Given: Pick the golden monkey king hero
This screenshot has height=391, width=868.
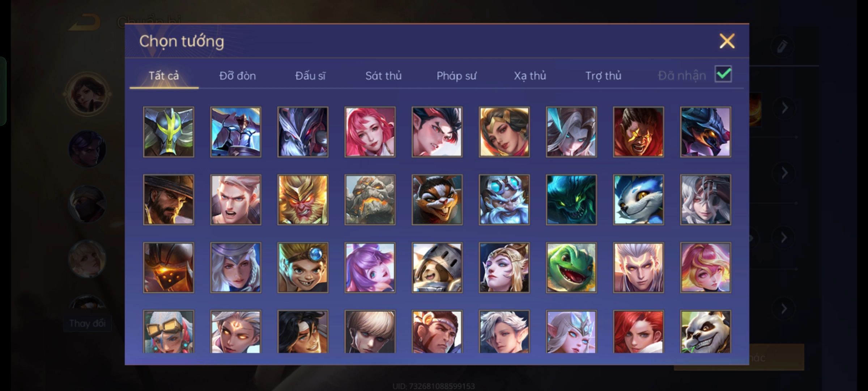Looking at the screenshot, I should click(x=303, y=200).
